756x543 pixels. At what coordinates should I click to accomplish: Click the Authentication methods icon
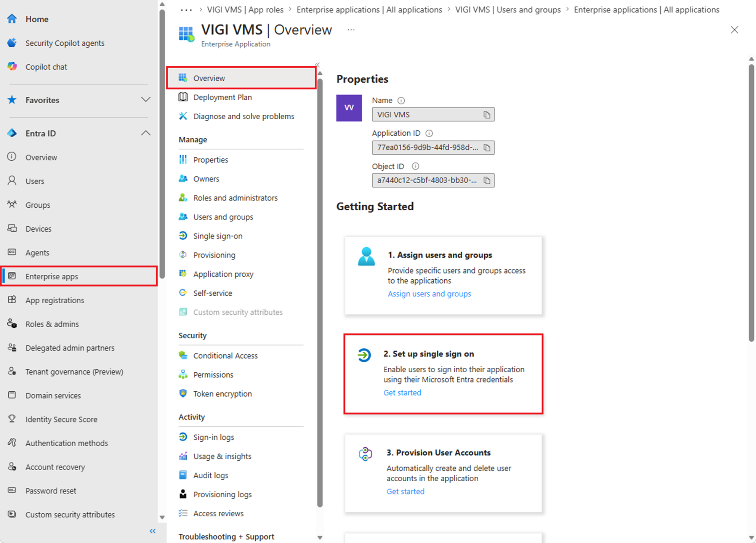coord(12,443)
